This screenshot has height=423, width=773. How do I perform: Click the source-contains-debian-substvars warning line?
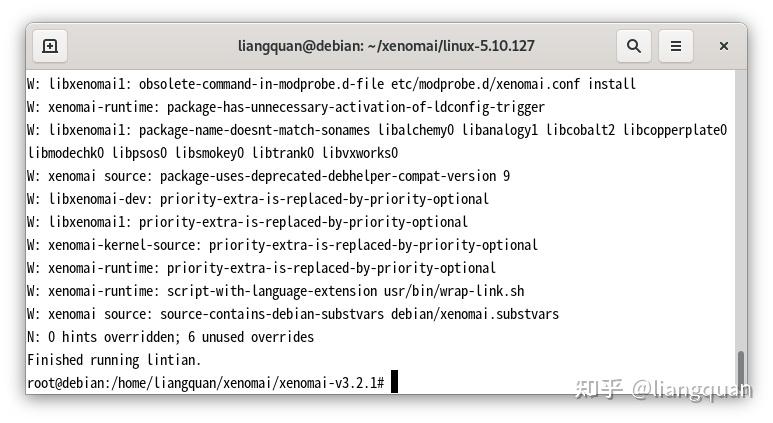click(292, 314)
